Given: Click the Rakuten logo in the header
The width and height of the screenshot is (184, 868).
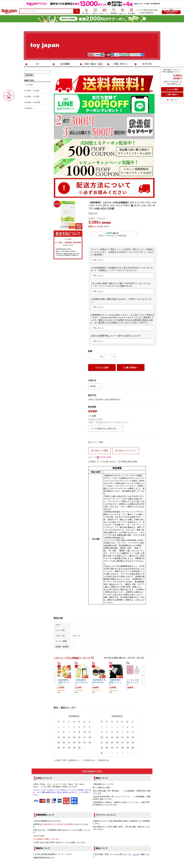Looking at the screenshot, I should (9, 11).
